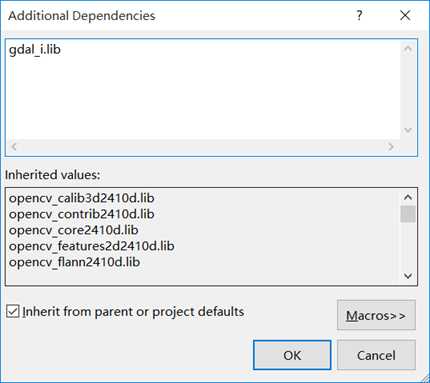
Task: Click up arrow of inherited values scrollbar
Action: [x=408, y=197]
